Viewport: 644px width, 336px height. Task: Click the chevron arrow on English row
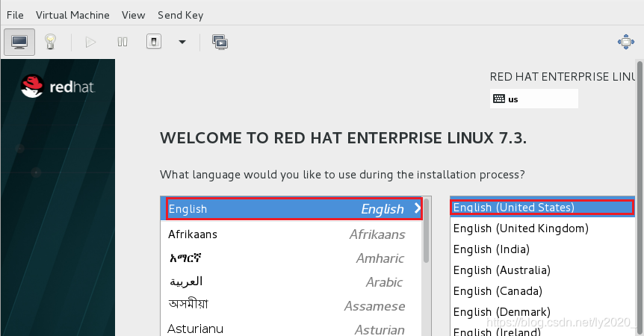[x=417, y=208]
